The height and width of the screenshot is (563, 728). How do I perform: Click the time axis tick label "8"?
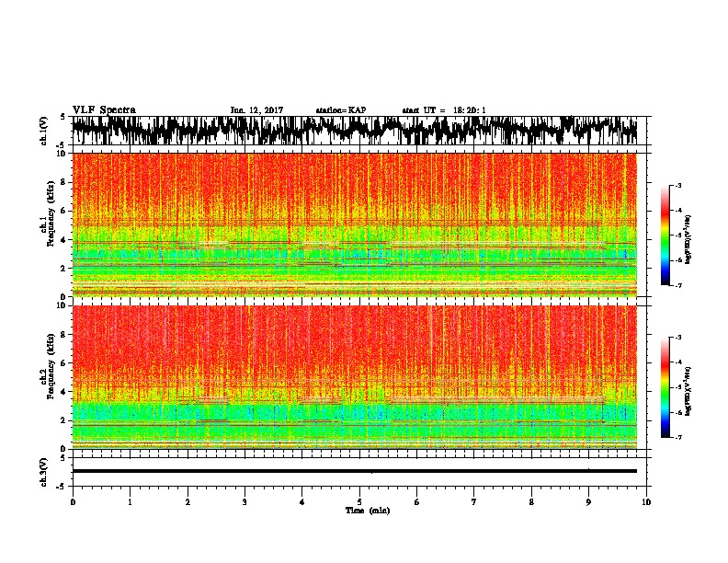[x=531, y=502]
